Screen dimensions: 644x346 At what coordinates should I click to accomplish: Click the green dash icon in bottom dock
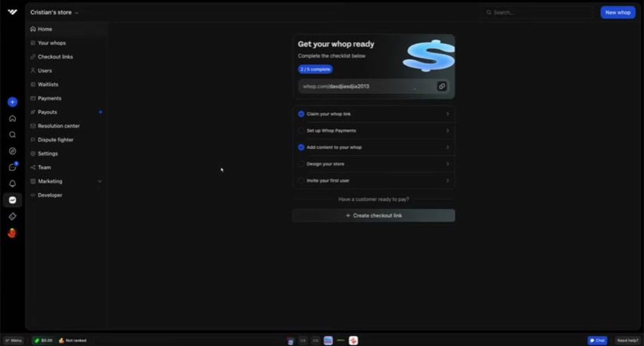pyautogui.click(x=340, y=340)
